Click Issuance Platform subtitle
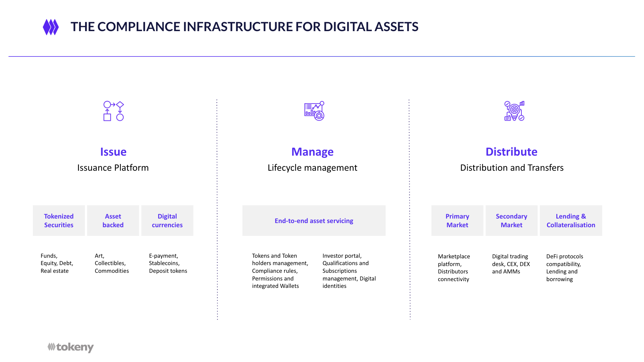644x362 pixels. 113,168
